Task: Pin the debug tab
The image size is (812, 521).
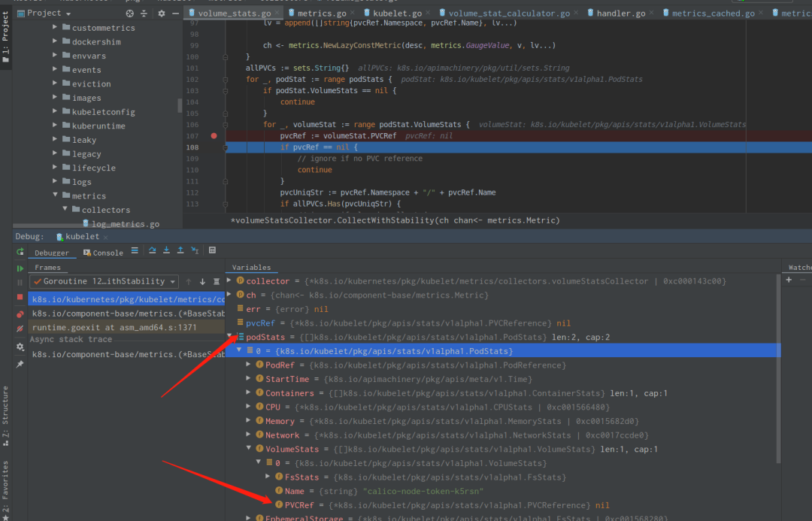Action: 20,364
